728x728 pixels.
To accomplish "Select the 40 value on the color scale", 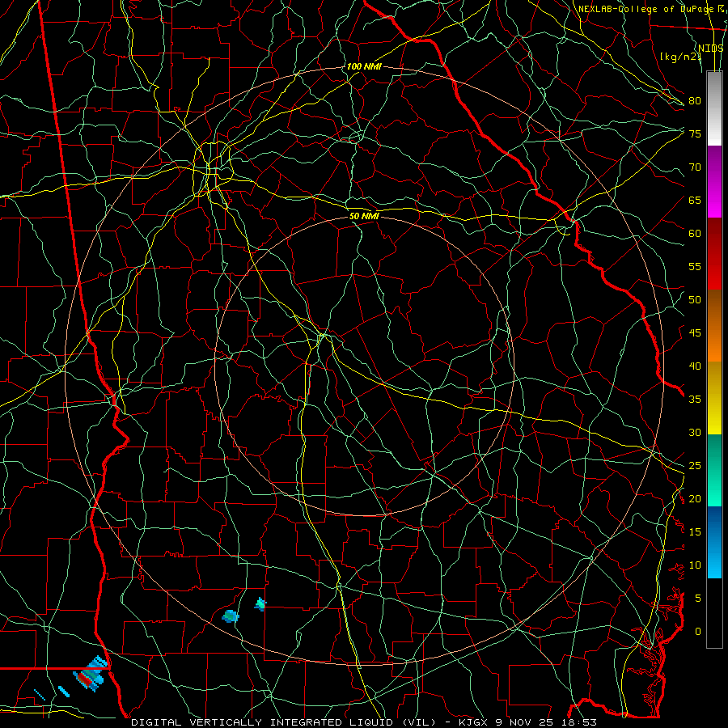I will point(695,366).
